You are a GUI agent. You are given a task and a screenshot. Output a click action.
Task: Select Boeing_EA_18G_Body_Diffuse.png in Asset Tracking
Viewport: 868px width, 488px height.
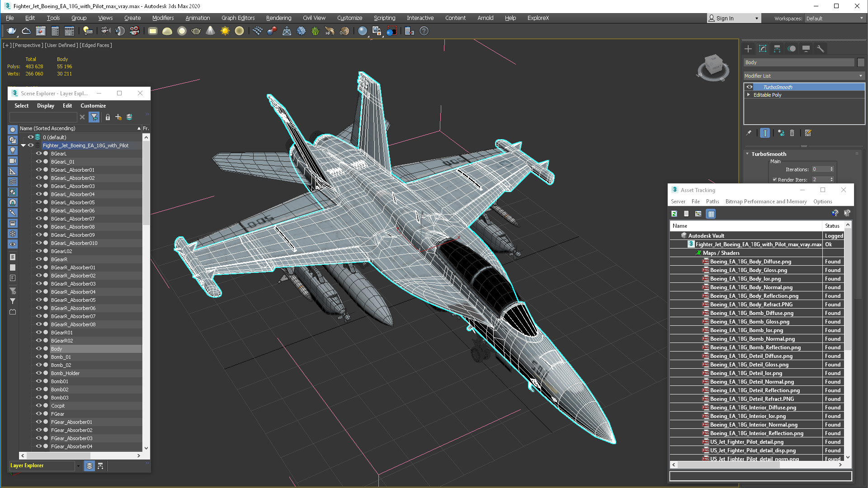click(x=750, y=262)
